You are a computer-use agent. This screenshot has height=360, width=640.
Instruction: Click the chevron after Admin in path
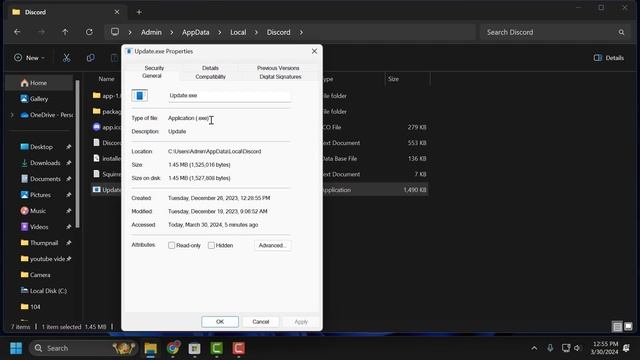[171, 32]
